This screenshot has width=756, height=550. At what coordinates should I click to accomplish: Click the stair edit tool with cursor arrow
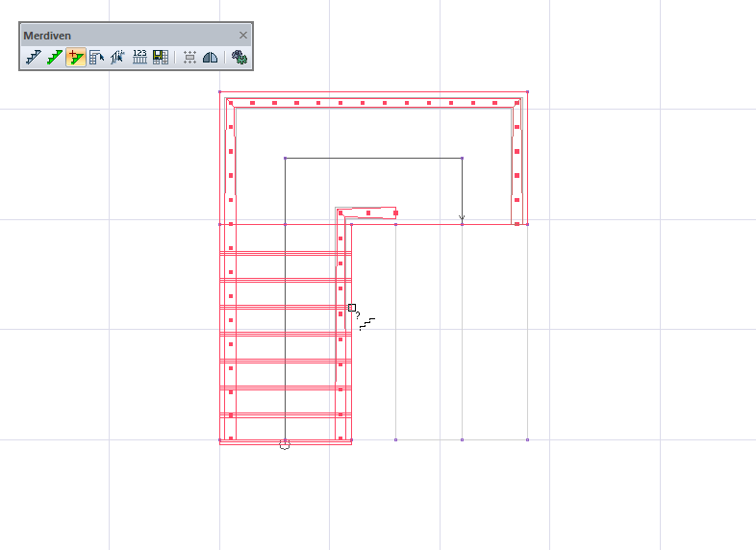[117, 58]
